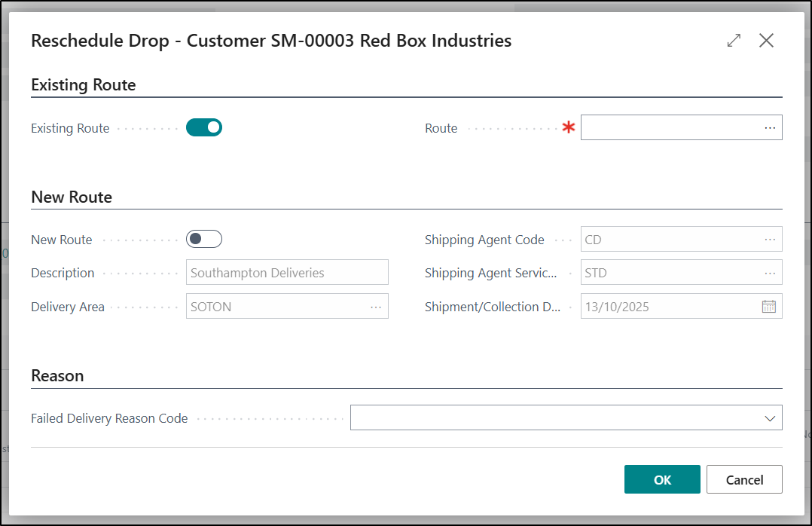Image resolution: width=812 pixels, height=526 pixels.
Task: Open the Shipping Agent Code lookup ellipsis
Action: 769,240
